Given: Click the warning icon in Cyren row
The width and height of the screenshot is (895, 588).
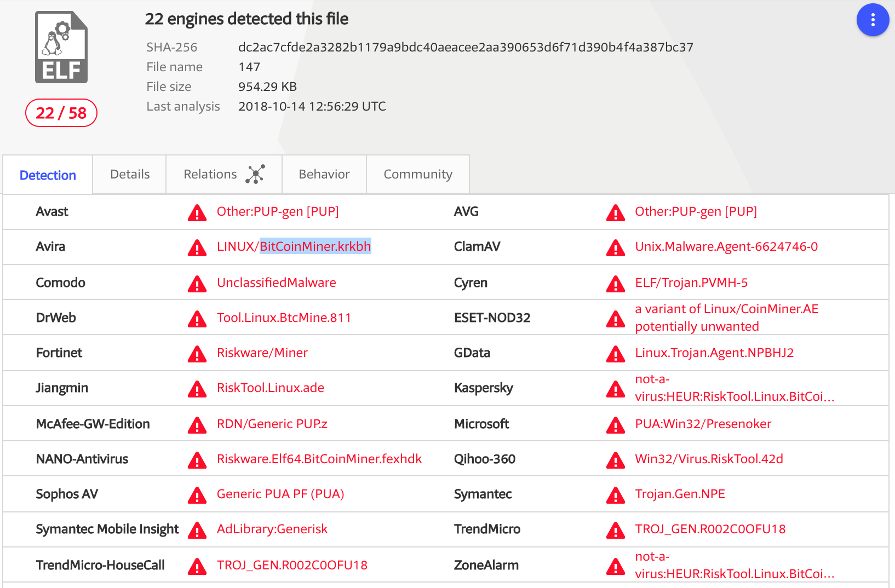Looking at the screenshot, I should click(616, 284).
